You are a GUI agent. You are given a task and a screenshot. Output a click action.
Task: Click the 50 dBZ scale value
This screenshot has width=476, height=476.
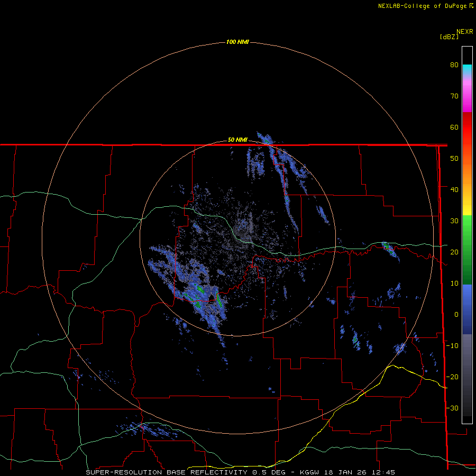(454, 159)
